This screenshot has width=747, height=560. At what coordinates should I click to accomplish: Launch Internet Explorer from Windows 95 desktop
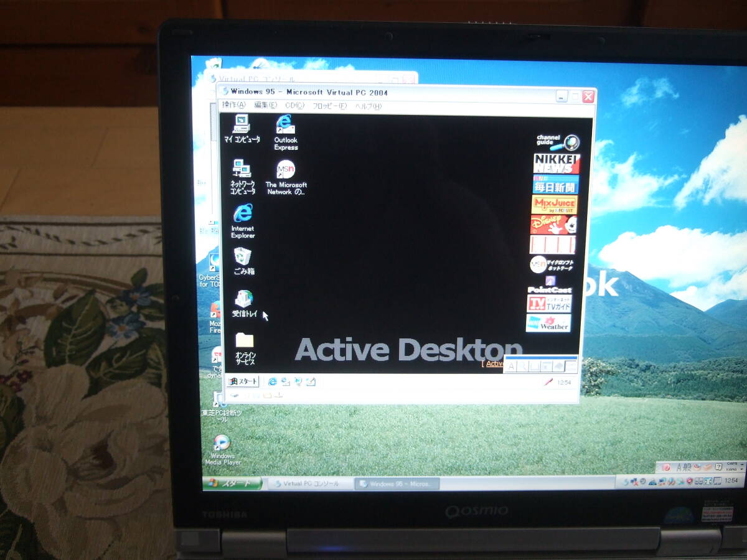243,222
